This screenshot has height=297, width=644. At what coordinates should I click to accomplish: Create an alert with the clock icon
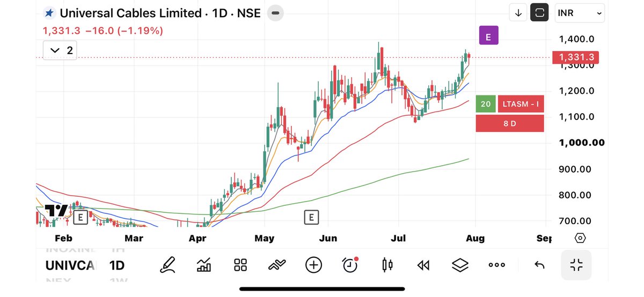tap(350, 264)
